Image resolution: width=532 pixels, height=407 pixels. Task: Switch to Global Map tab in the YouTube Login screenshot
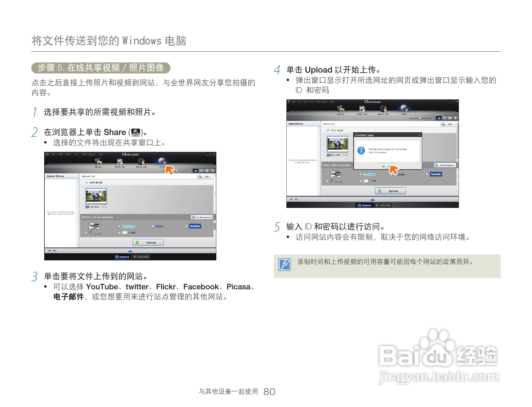383,205
